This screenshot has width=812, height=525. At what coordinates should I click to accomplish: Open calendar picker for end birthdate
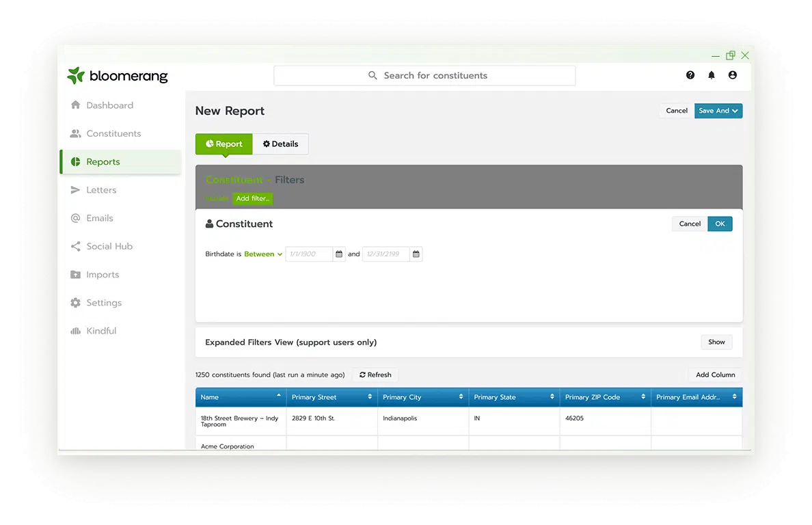tap(416, 254)
